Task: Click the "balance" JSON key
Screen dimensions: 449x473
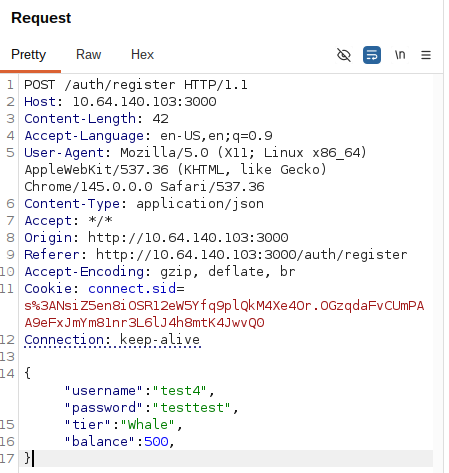Action: coord(100,442)
